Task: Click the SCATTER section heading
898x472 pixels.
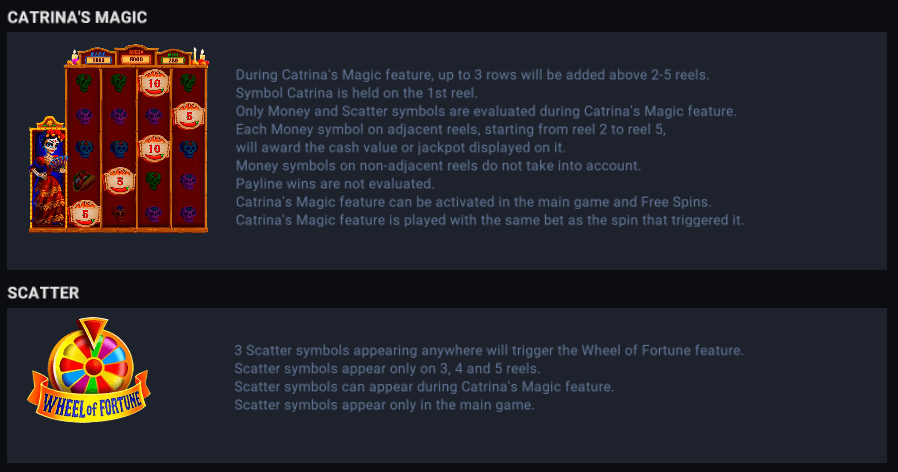Action: click(x=43, y=293)
